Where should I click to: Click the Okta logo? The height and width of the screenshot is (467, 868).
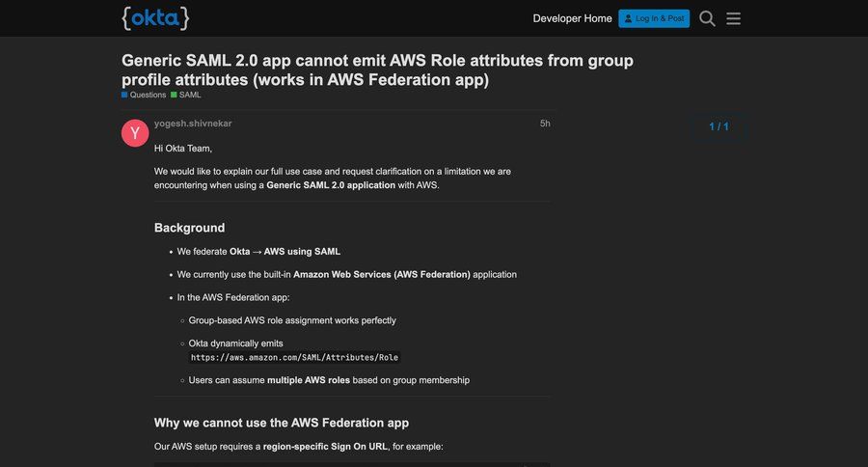pos(155,17)
